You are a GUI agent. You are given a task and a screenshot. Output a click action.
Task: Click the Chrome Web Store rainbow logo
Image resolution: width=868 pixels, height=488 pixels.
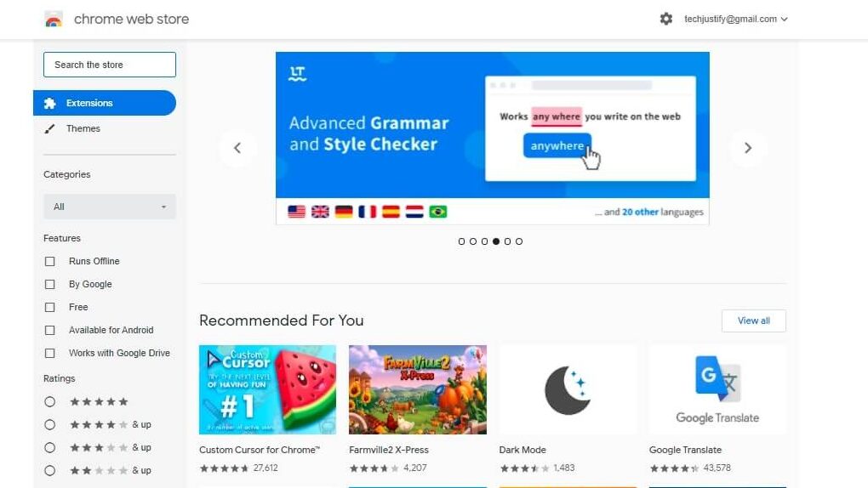click(54, 20)
